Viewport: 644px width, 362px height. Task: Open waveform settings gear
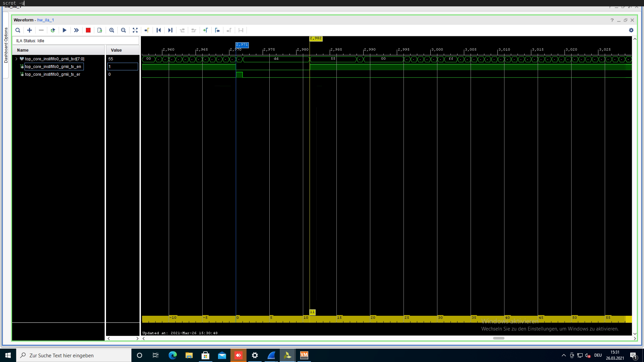point(631,30)
